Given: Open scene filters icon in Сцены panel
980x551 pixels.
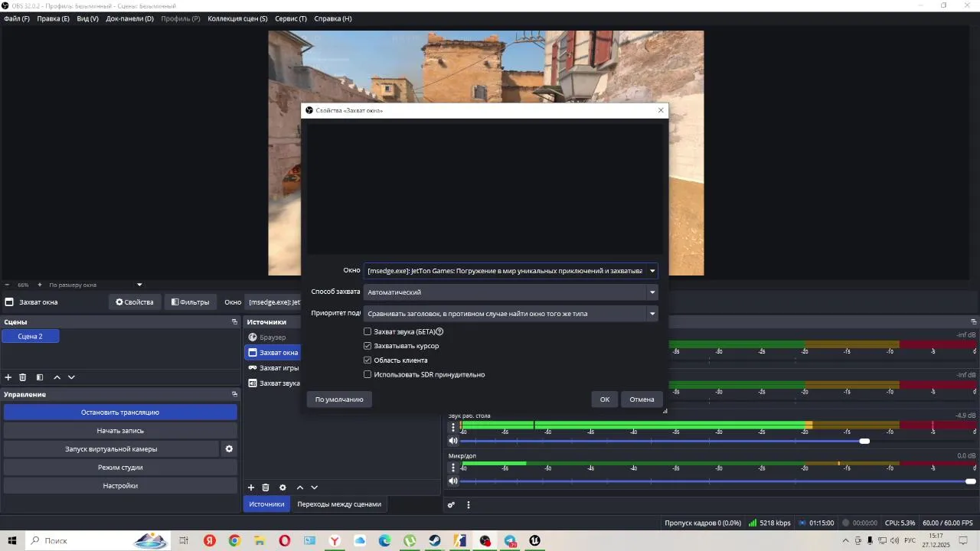Looking at the screenshot, I should pyautogui.click(x=40, y=377).
